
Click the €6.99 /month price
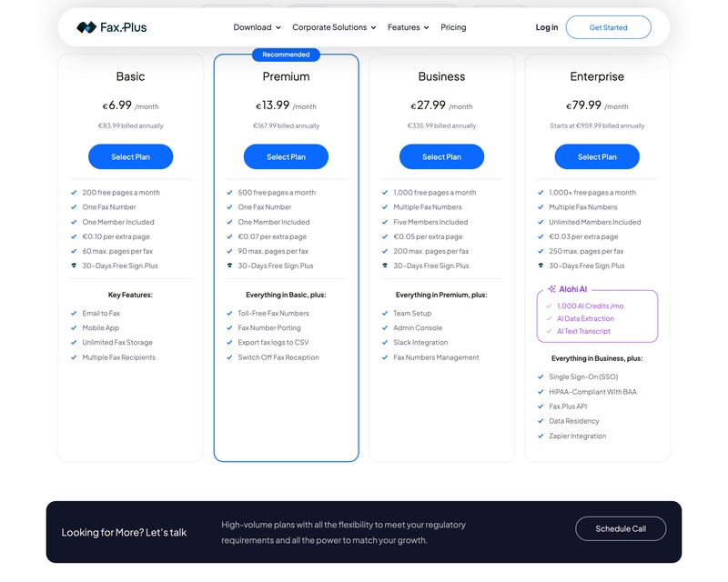[x=130, y=105]
